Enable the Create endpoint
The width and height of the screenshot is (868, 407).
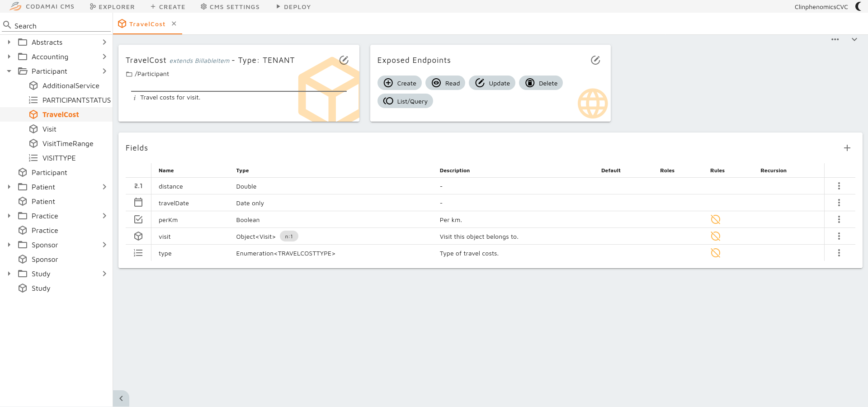[399, 83]
